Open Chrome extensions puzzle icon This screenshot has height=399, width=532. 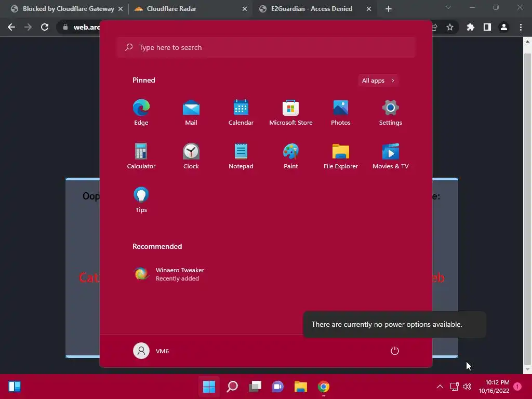471,27
